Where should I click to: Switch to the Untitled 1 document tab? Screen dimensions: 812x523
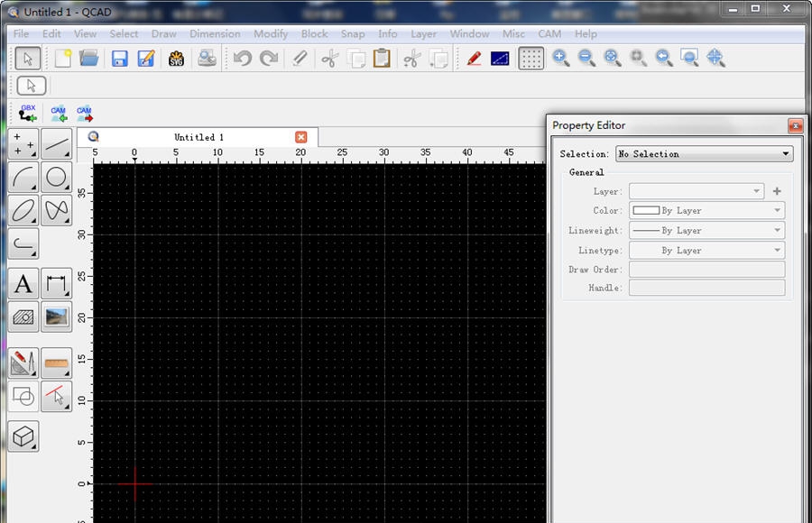(198, 137)
